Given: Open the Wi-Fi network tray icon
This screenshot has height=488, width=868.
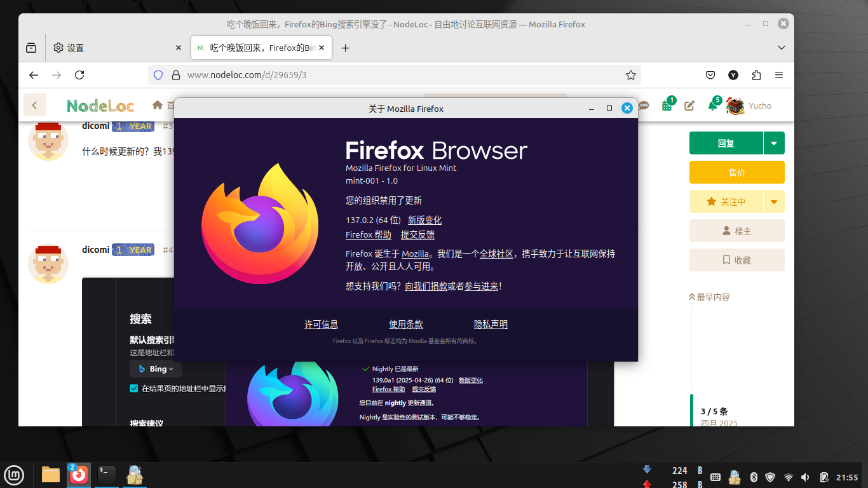Looking at the screenshot, I should [x=789, y=477].
